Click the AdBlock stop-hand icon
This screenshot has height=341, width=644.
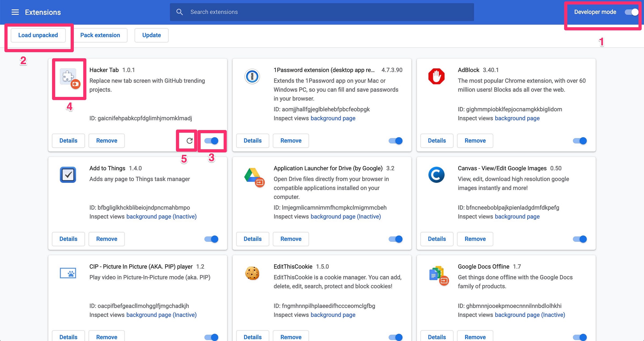436,77
